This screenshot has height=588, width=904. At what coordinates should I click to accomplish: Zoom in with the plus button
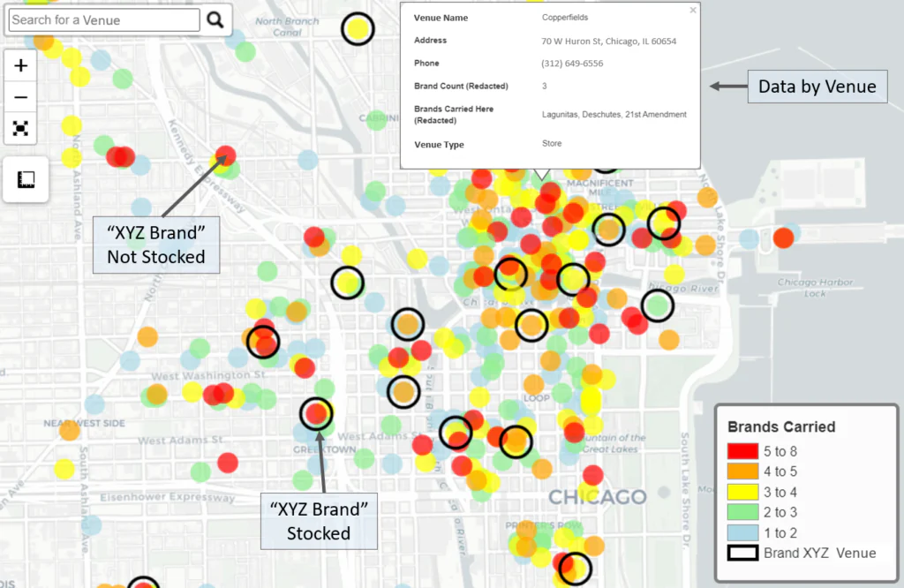pyautogui.click(x=21, y=65)
